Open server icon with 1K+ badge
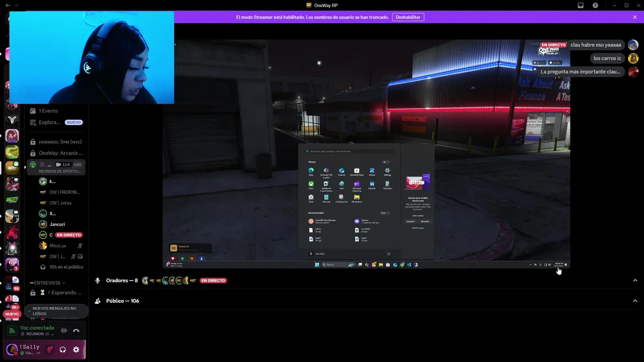The image size is (644, 362). (x=12, y=301)
